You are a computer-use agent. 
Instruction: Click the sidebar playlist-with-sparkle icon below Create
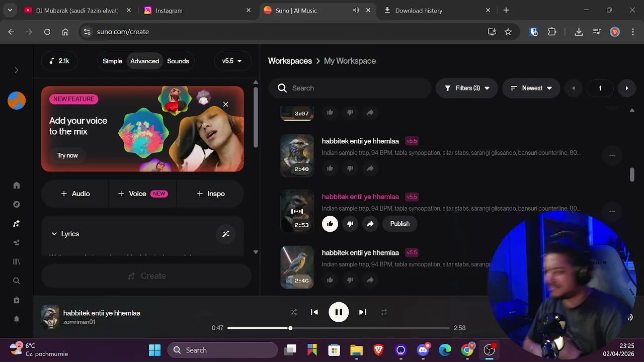tap(16, 243)
